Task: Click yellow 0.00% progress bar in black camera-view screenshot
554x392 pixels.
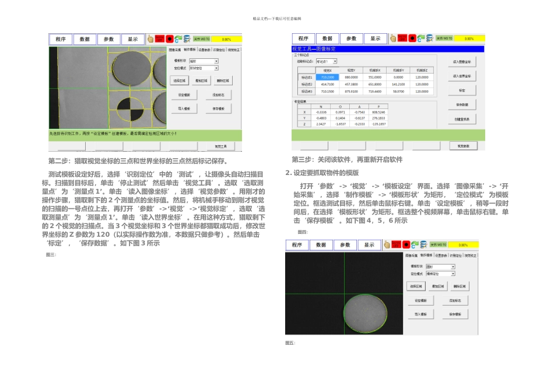Action: 463,244
